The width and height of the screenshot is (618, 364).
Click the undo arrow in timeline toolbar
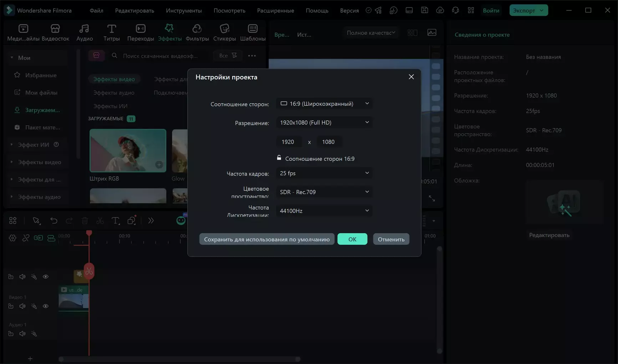click(x=54, y=221)
